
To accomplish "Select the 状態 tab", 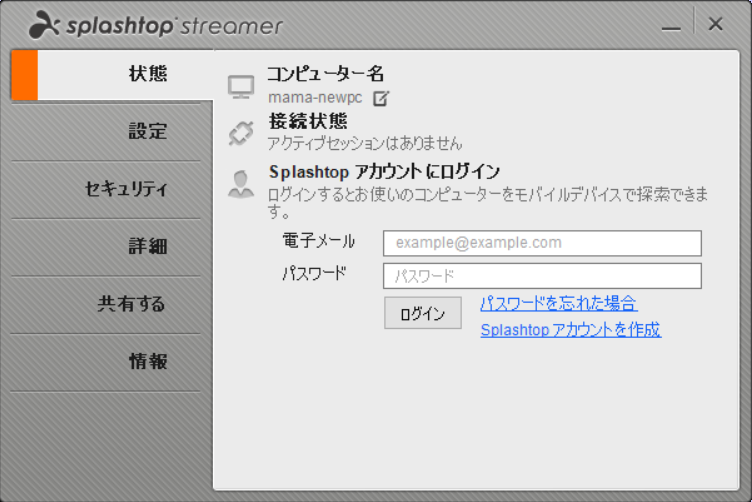I will pyautogui.click(x=112, y=75).
